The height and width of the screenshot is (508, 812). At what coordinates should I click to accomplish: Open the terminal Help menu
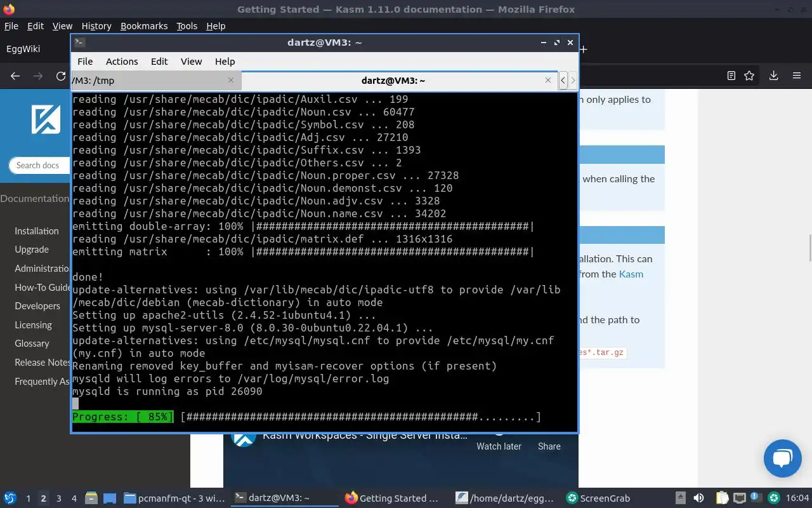[225, 62]
